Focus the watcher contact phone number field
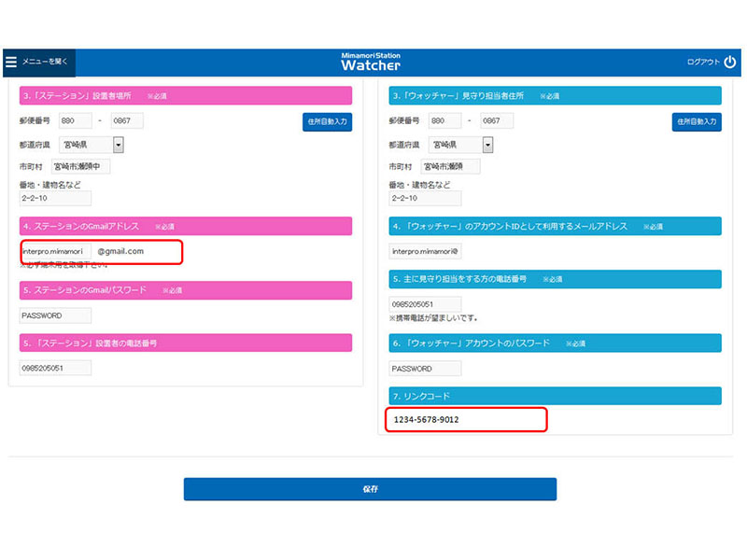747x560 pixels. pyautogui.click(x=425, y=304)
